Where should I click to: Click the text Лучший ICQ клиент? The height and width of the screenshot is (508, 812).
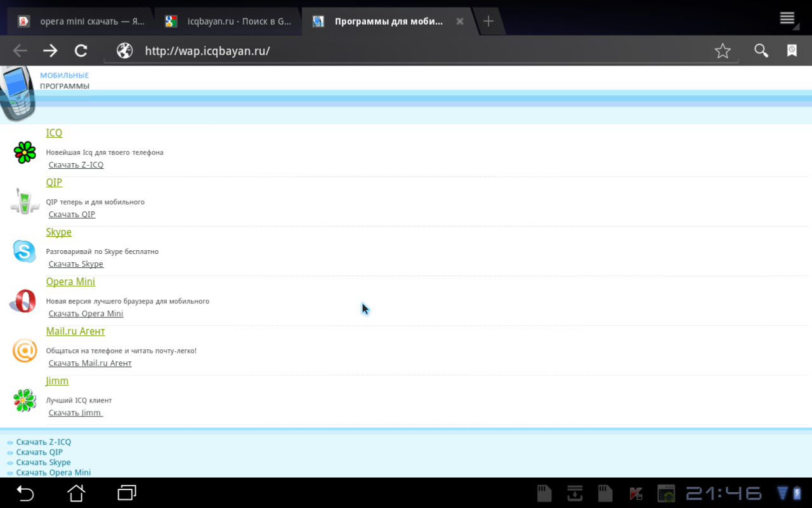pos(79,401)
